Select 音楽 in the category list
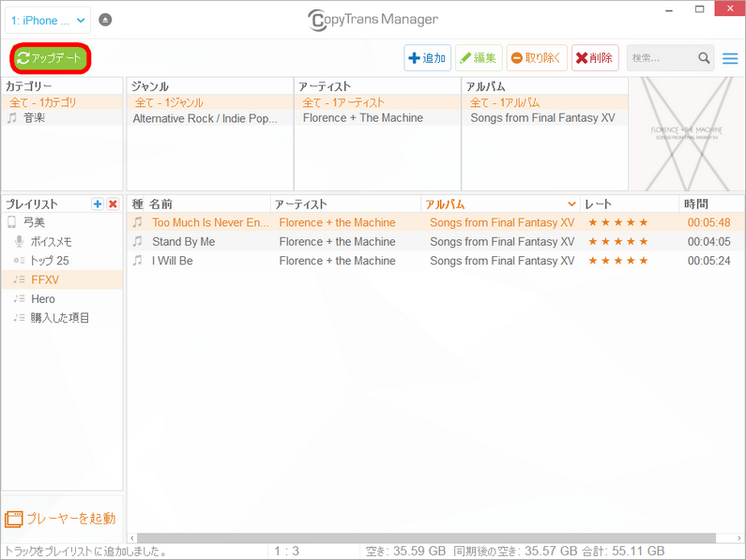Viewport: 746px width, 560px height. [62, 117]
